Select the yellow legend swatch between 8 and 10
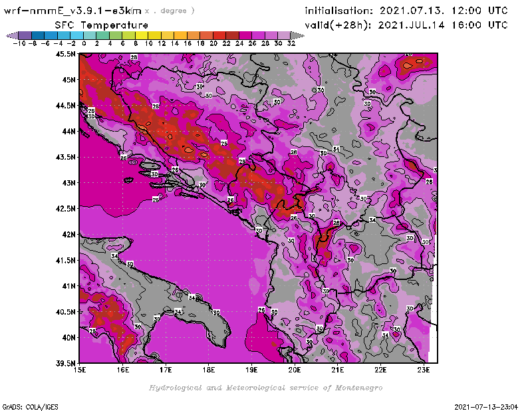 pos(142,35)
